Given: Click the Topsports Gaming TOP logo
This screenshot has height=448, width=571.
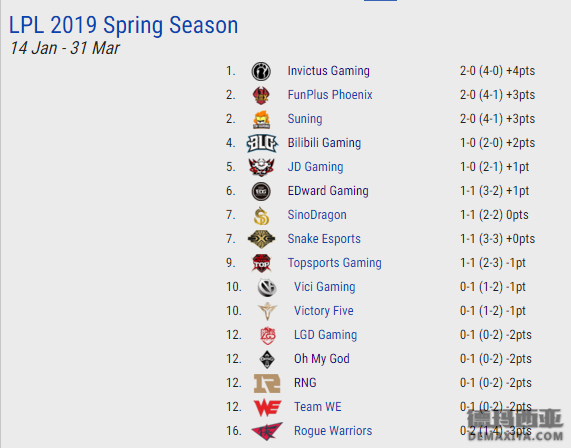Looking at the screenshot, I should (261, 263).
